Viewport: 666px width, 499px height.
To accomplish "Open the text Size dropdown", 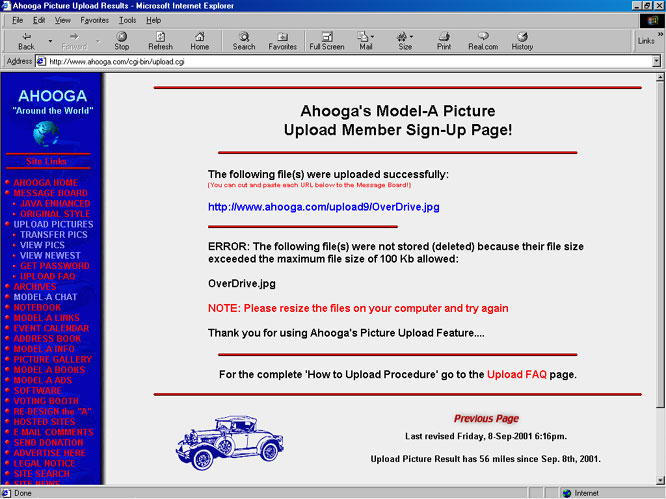I will click(x=405, y=40).
